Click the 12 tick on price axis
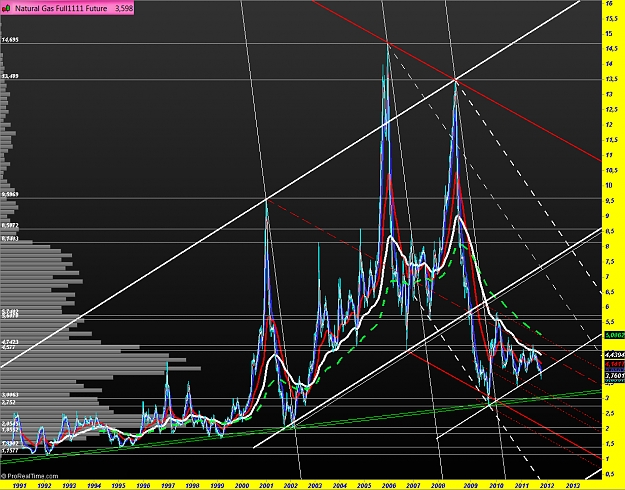Image resolution: width=625 pixels, height=490 pixels. [609, 124]
